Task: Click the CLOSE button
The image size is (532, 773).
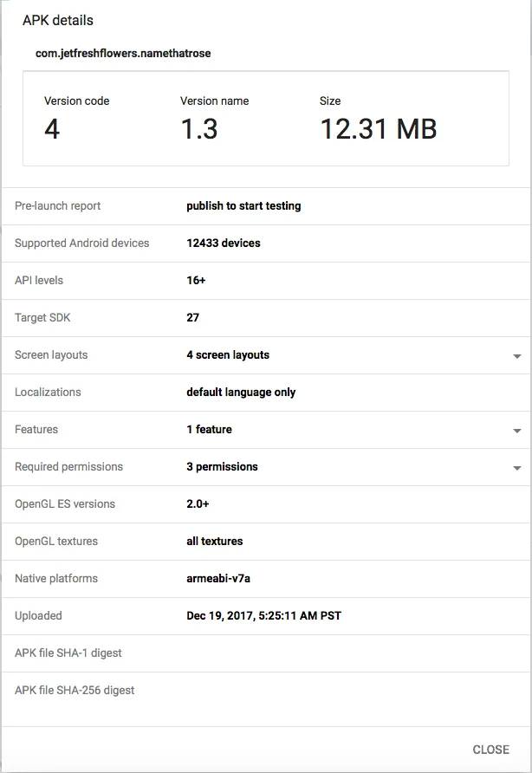Action: [x=490, y=750]
